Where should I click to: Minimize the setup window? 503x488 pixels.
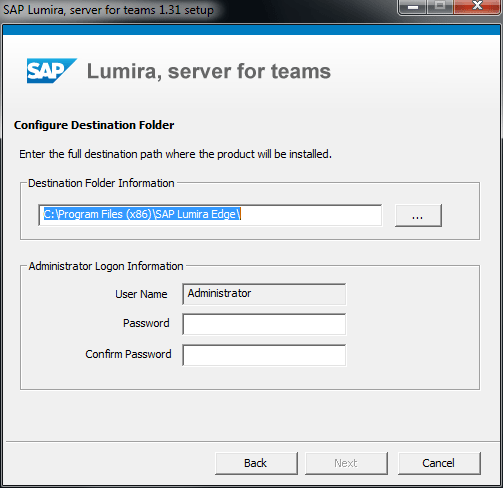(x=413, y=7)
